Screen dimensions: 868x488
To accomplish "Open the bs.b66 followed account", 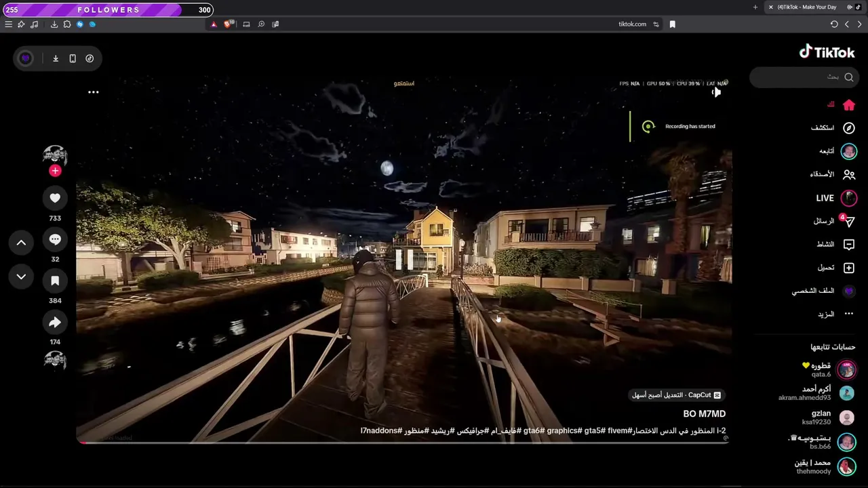I will pos(822,442).
